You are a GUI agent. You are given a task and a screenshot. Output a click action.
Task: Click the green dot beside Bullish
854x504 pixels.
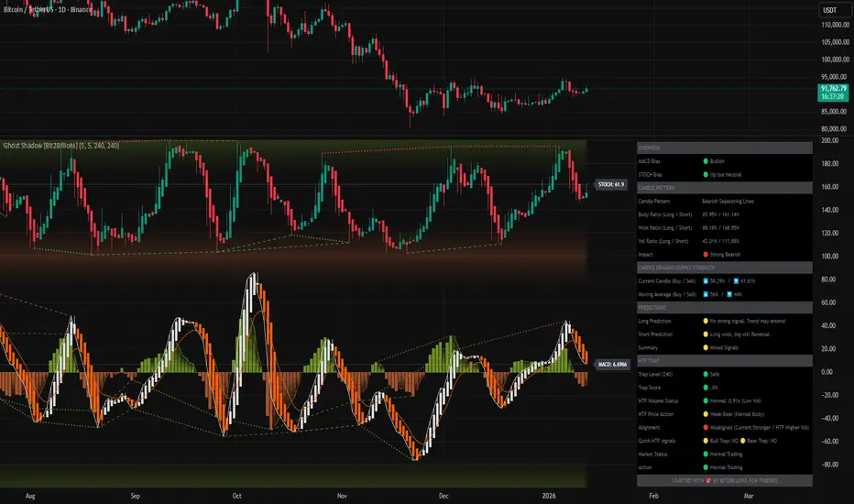pos(706,161)
